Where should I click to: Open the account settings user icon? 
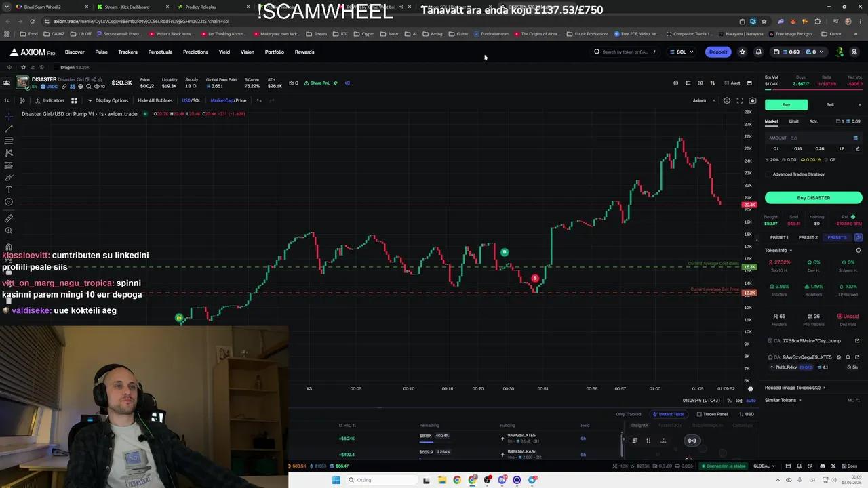[854, 52]
